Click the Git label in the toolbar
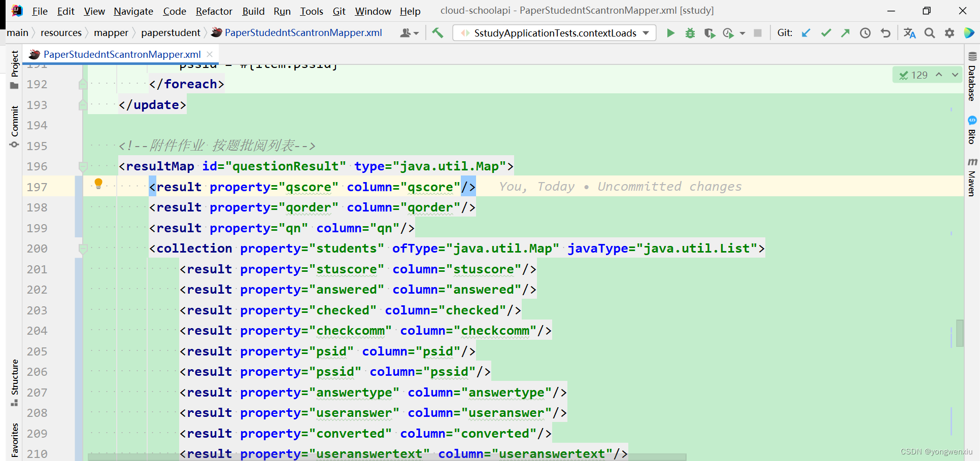This screenshot has width=980, height=461. click(x=785, y=33)
